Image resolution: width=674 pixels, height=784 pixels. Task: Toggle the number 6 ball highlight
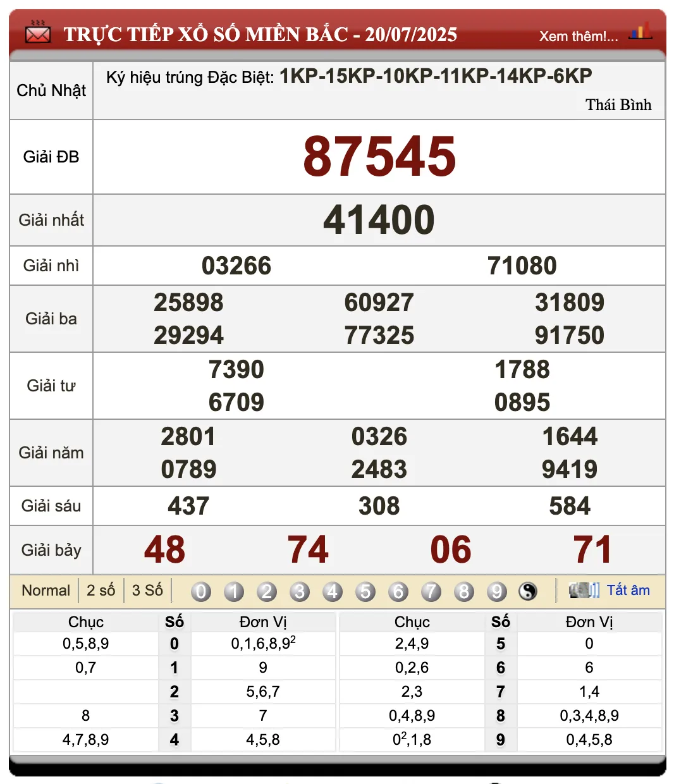coord(398,592)
